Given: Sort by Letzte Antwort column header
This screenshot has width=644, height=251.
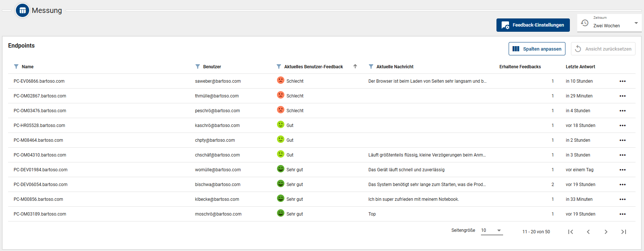Looking at the screenshot, I should pos(580,67).
